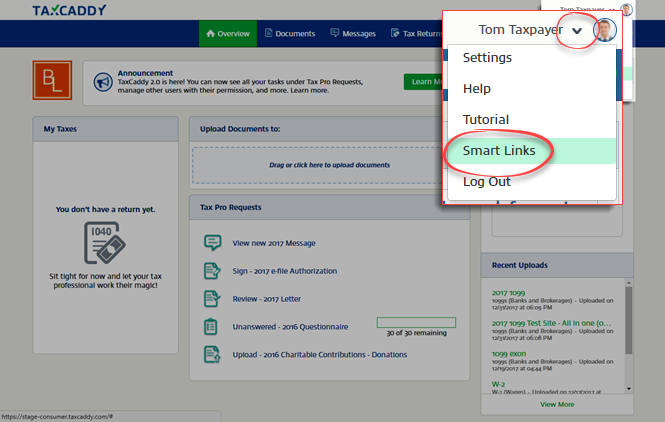This screenshot has width=665, height=422.
Task: Open 2017 1099 Test Site upload
Action: (x=551, y=323)
